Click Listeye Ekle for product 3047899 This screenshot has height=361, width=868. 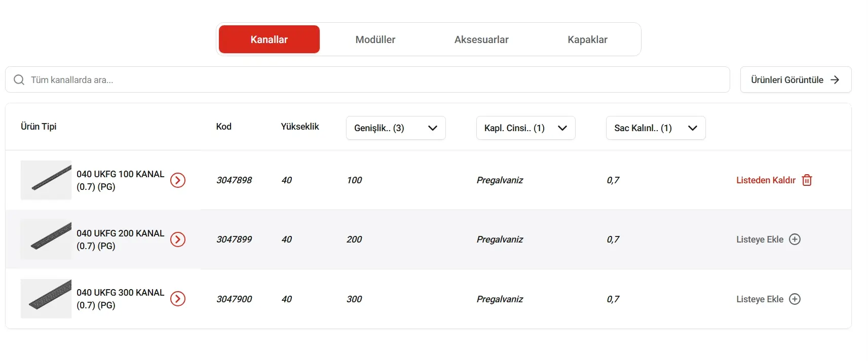pos(760,239)
